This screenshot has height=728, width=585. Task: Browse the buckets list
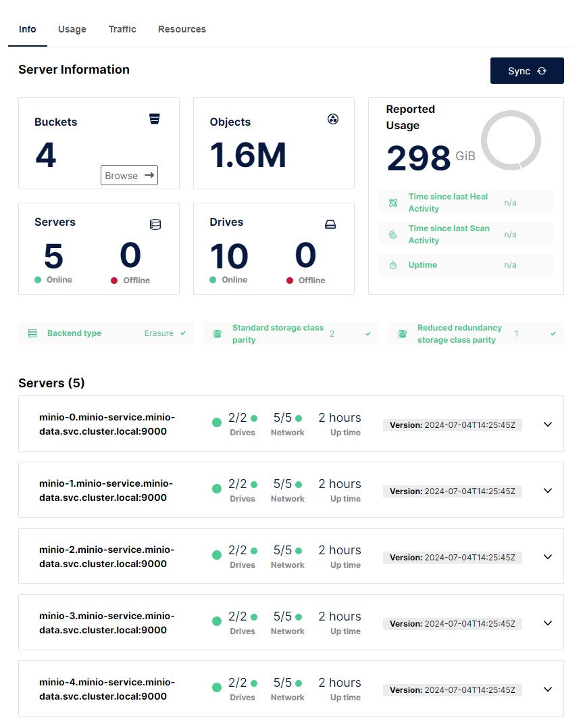(130, 175)
